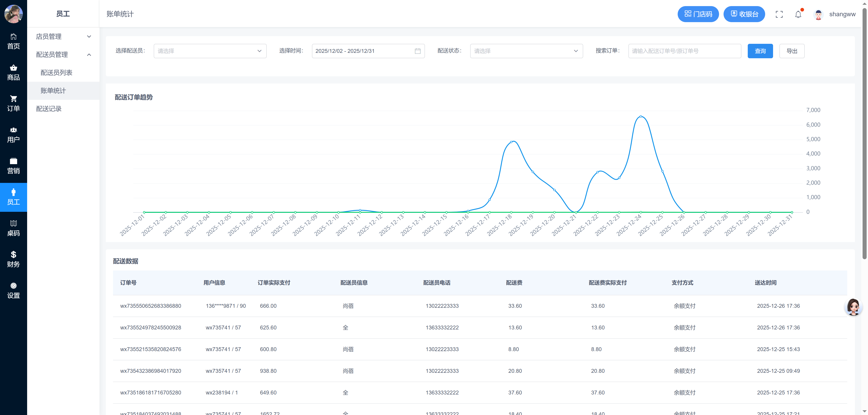This screenshot has width=868, height=415.
Task: Open calendar icon in date range field
Action: 417,51
